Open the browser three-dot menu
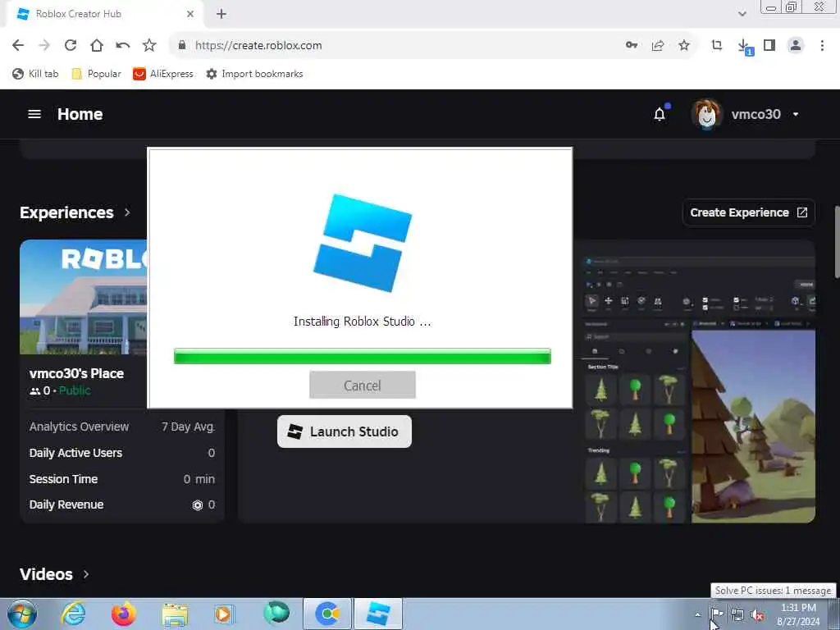Screen dimensions: 840x630 click(822, 46)
